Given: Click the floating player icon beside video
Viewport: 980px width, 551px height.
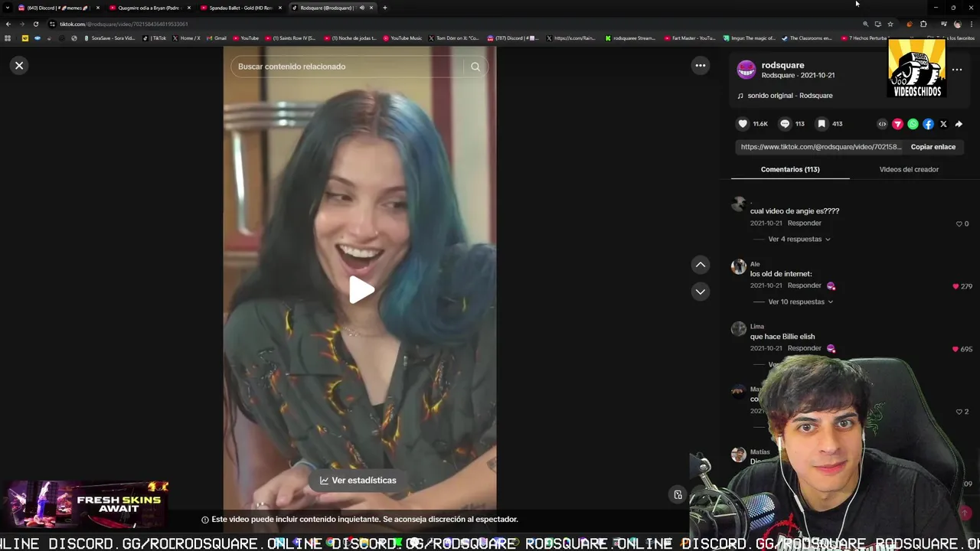Looking at the screenshot, I should 678,495.
